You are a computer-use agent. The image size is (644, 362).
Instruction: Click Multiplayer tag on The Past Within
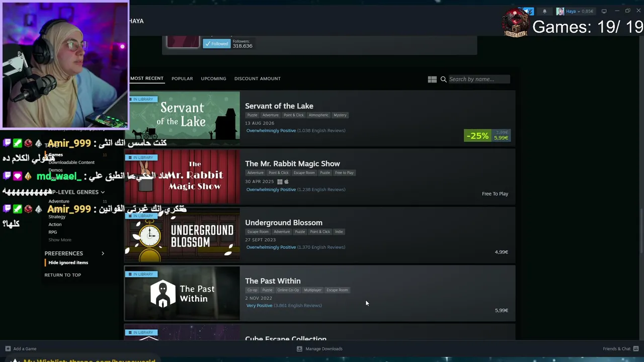pos(312,290)
